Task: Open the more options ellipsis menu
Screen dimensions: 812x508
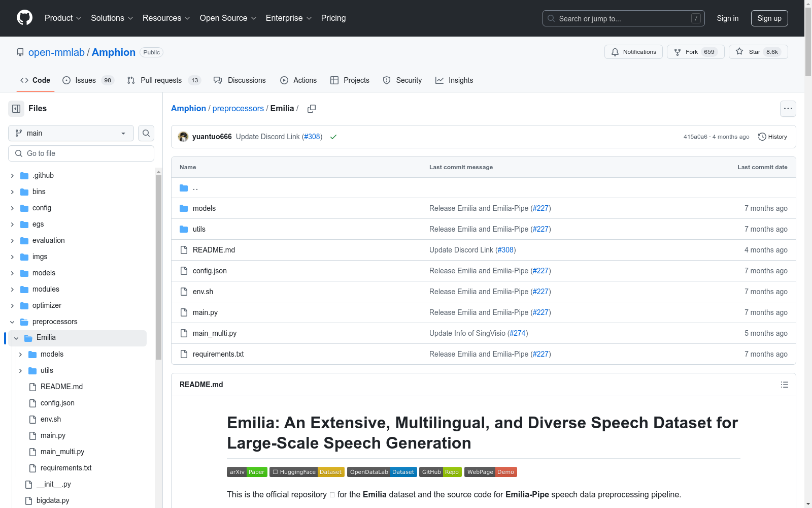Action: [x=788, y=109]
